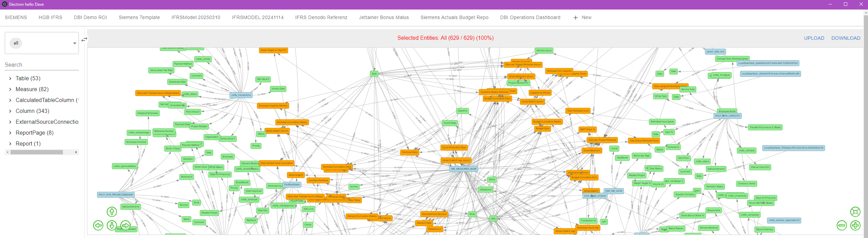Select the cre8a_transactions table node
This screenshot has height=238, width=868.
point(241,95)
